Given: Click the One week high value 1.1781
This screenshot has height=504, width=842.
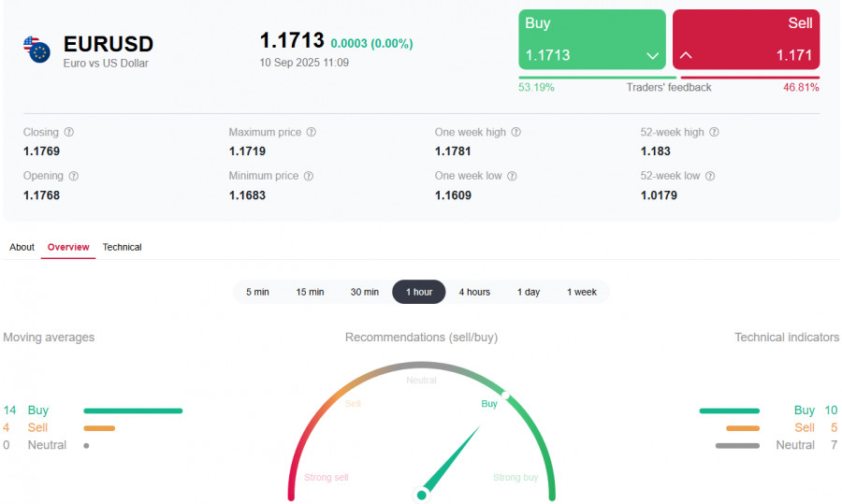Looking at the screenshot, I should click(x=453, y=151).
